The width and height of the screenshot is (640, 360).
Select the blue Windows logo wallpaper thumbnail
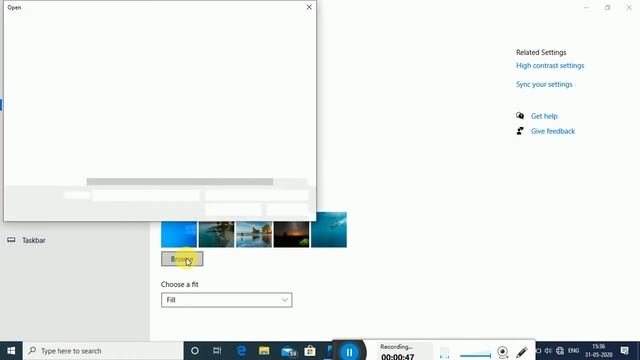(x=179, y=234)
